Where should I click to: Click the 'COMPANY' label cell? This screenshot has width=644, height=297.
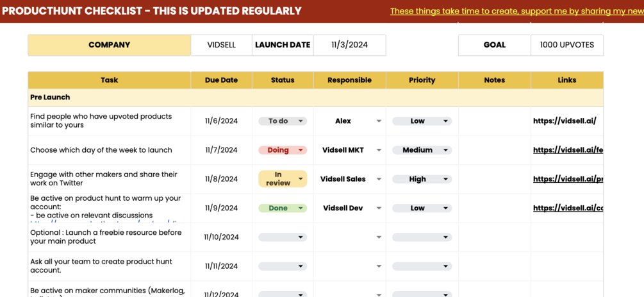point(109,45)
